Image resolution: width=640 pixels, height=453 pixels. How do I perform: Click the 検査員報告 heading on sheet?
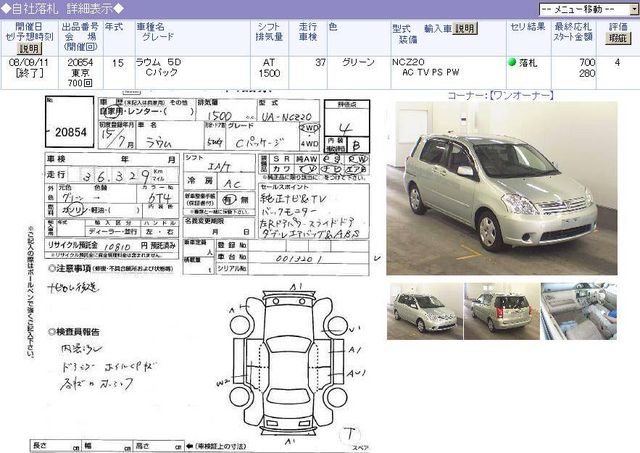[x=74, y=332]
